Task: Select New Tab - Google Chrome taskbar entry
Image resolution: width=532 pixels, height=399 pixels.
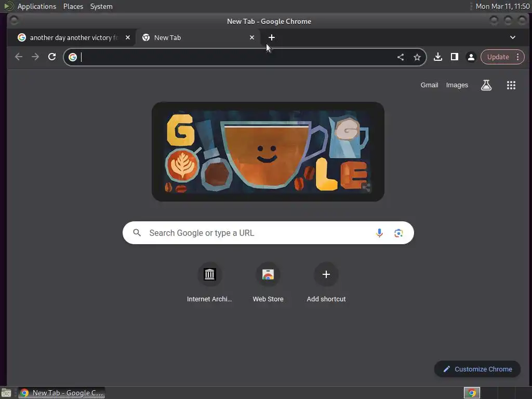Action: click(62, 393)
